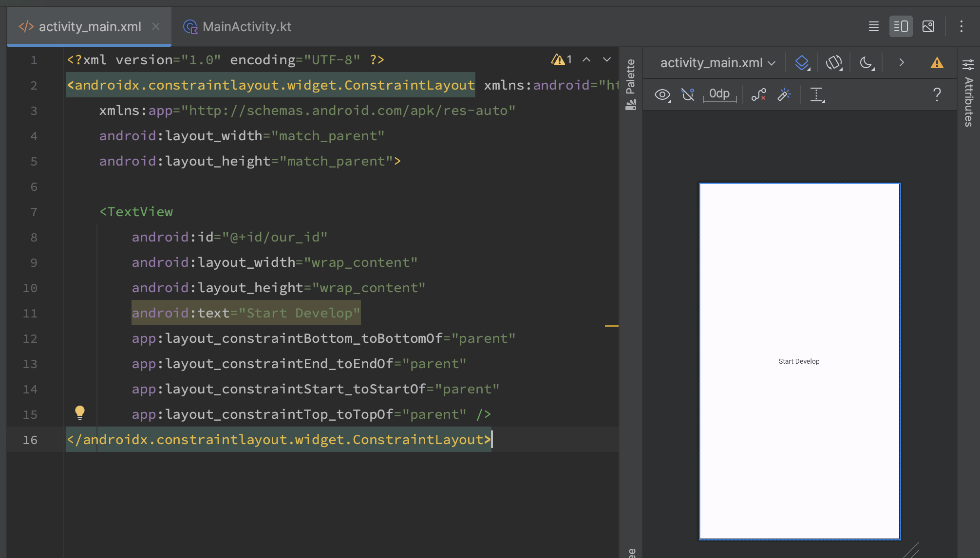
Task: Click the closing ConstraintLayout tag on line 16
Action: (279, 440)
